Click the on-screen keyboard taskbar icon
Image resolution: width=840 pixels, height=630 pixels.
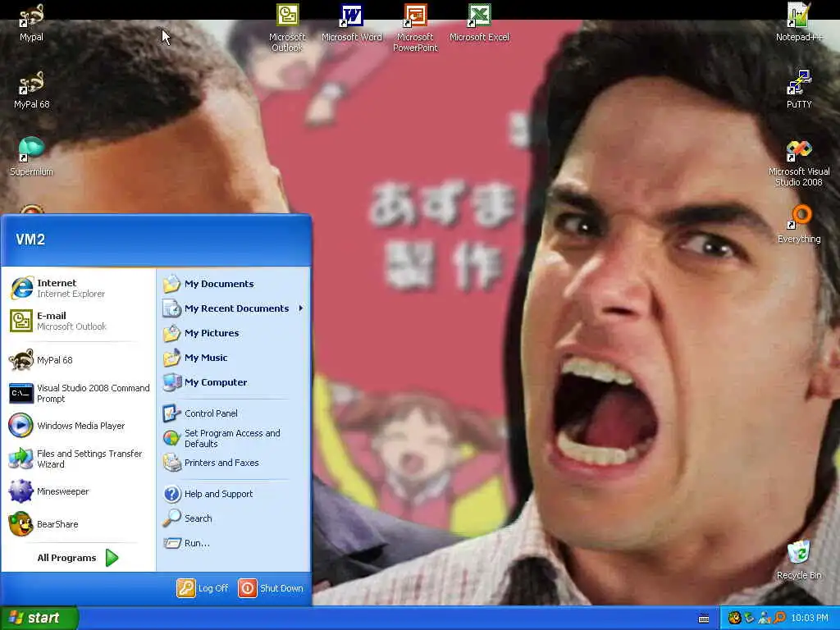(704, 619)
